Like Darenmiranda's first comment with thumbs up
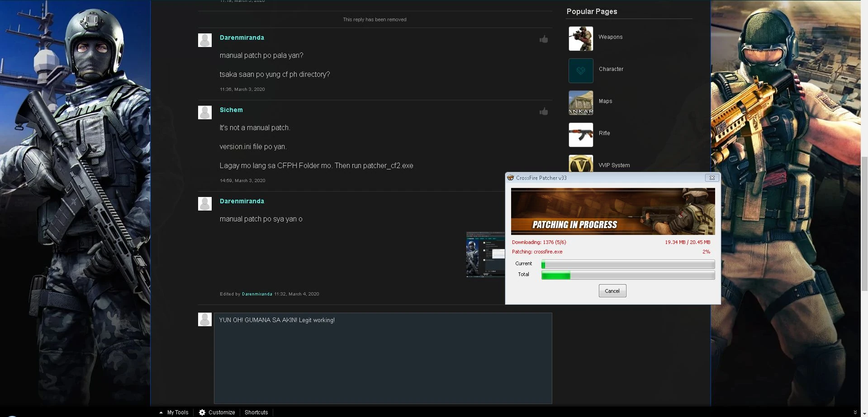The width and height of the screenshot is (868, 417). coord(544,39)
